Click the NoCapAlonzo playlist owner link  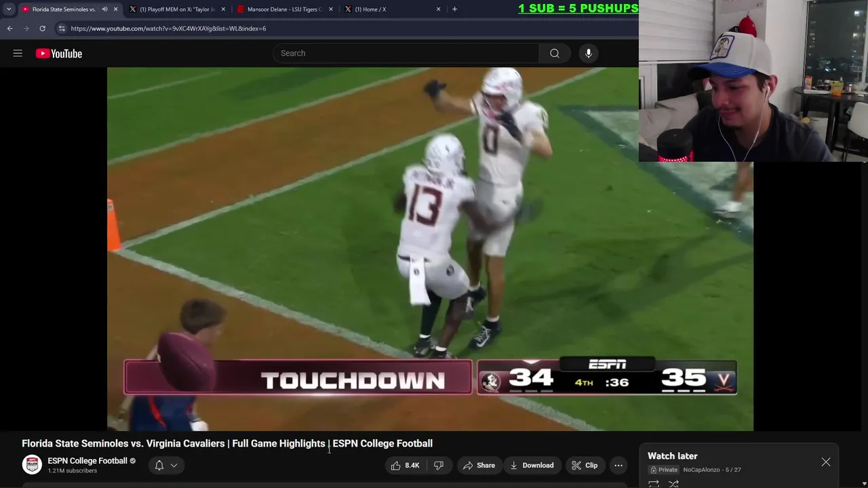(701, 470)
